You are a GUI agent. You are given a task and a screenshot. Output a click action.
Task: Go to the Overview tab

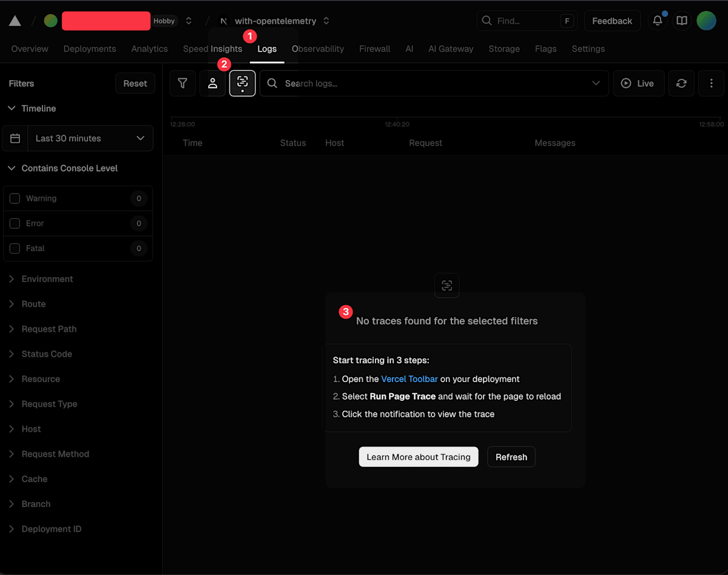[x=30, y=49]
